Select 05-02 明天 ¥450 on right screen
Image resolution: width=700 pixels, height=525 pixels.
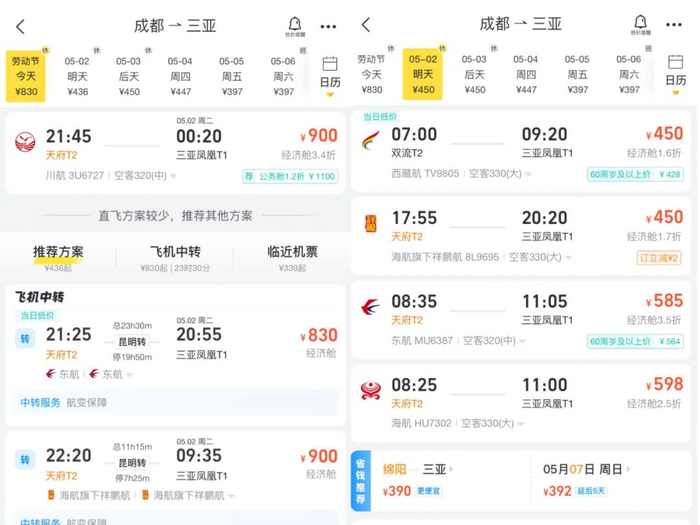(423, 74)
